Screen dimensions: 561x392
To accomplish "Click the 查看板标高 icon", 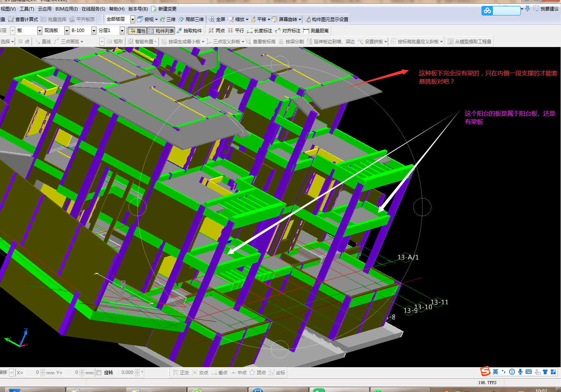I will tap(248, 41).
